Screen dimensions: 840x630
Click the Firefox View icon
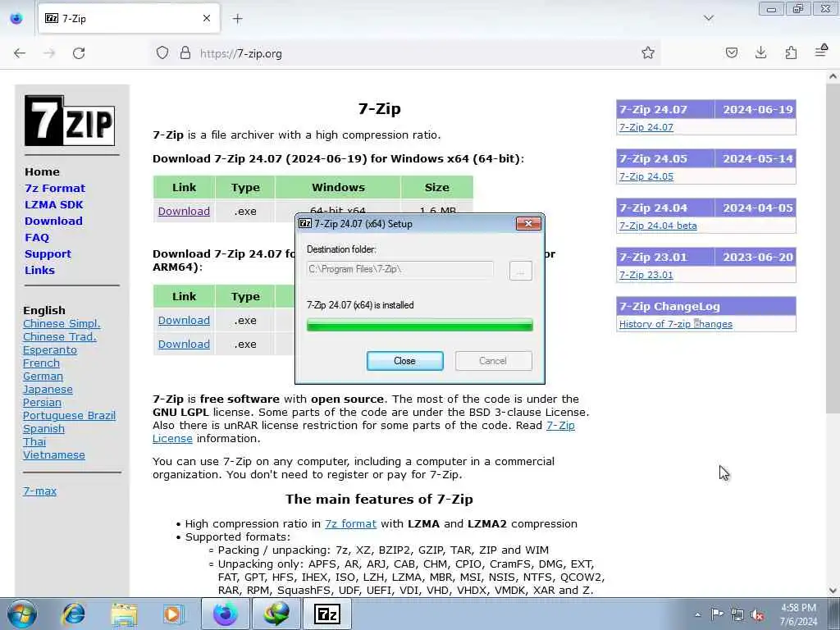(x=16, y=18)
